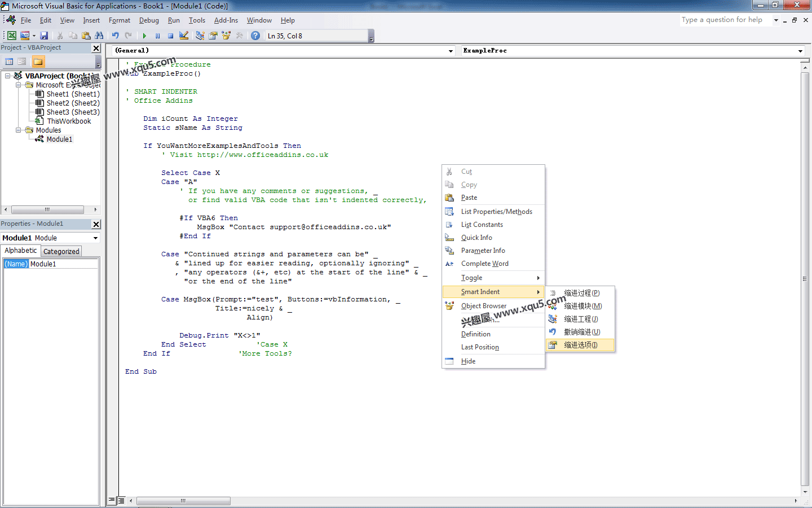Image resolution: width=812 pixels, height=508 pixels.
Task: Select Sheet2 (Sheet2) in project tree
Action: (73, 103)
